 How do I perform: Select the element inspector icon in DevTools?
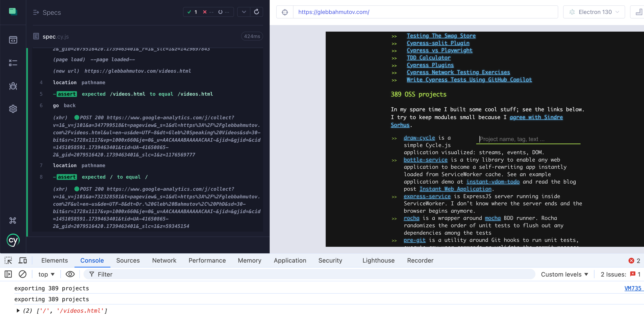click(8, 261)
